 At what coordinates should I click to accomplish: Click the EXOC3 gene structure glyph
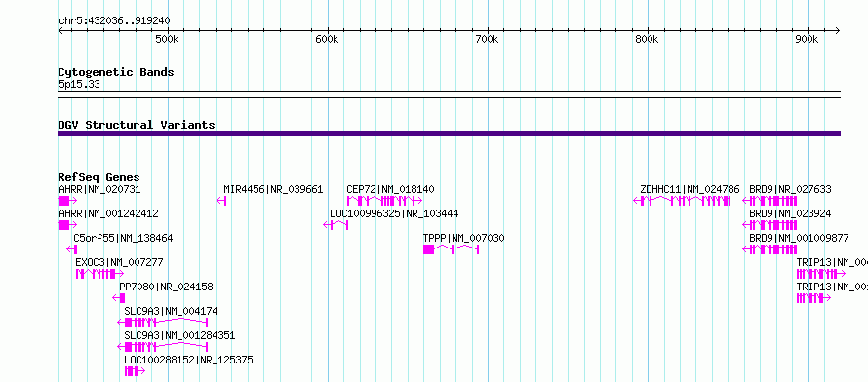99,274
